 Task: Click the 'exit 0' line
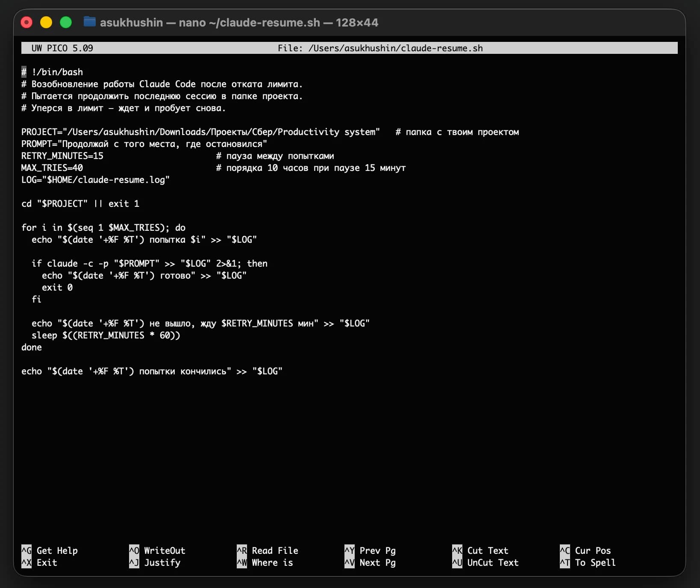(x=57, y=288)
